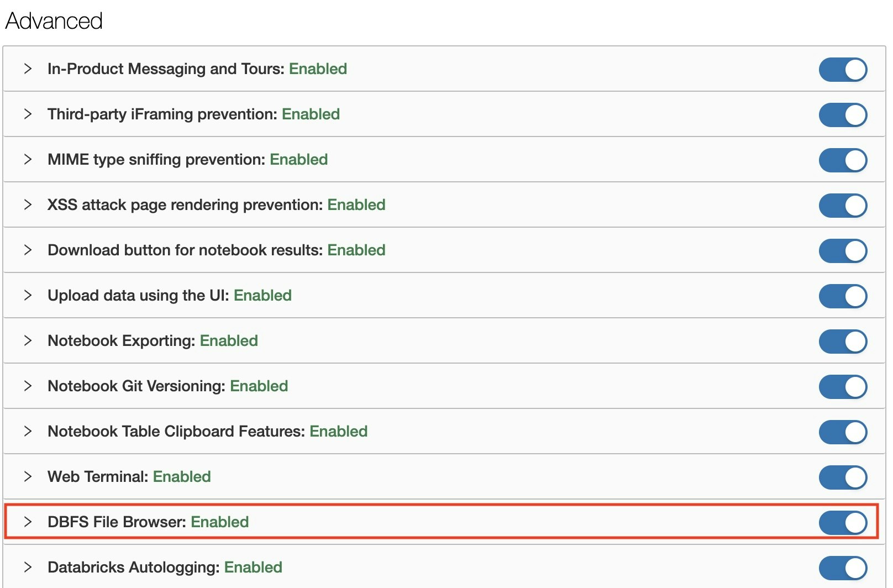
Task: Toggle XSS attack page rendering prevention
Action: tap(843, 206)
